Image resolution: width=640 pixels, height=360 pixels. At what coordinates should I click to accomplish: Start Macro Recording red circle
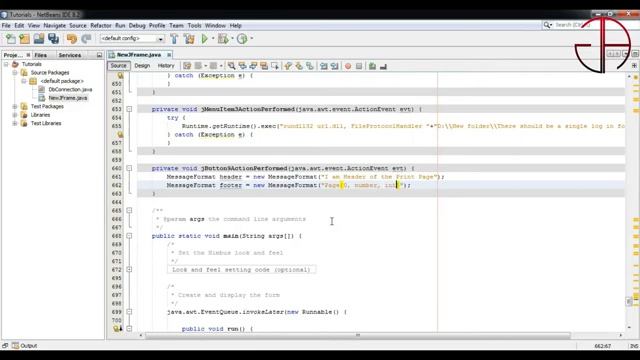coord(348,66)
